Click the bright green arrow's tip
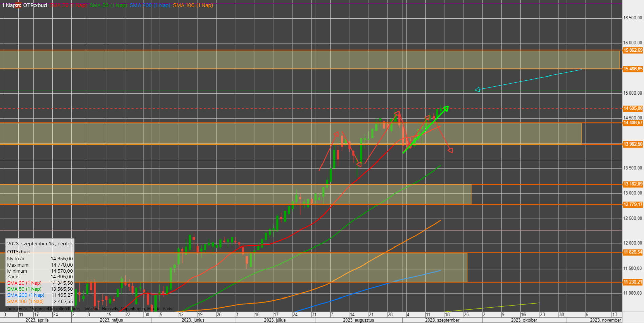Viewport: 644px width, 323px height. pyautogui.click(x=447, y=108)
